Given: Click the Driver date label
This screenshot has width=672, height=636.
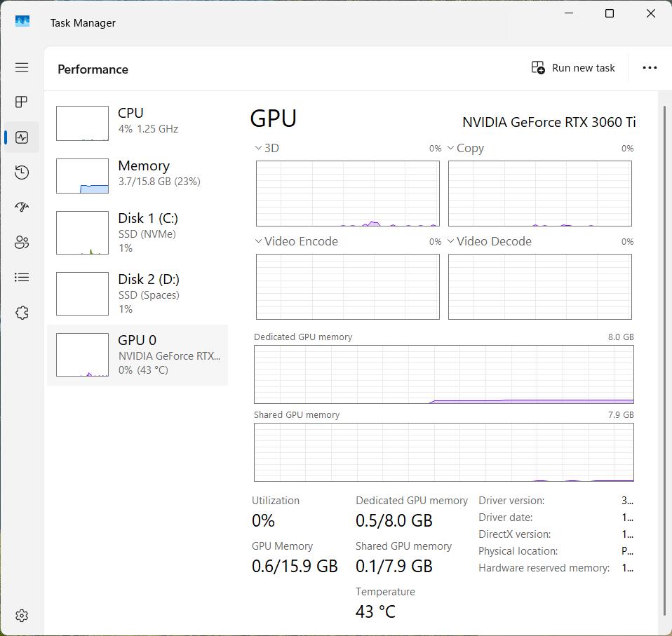Looking at the screenshot, I should coord(505,517).
